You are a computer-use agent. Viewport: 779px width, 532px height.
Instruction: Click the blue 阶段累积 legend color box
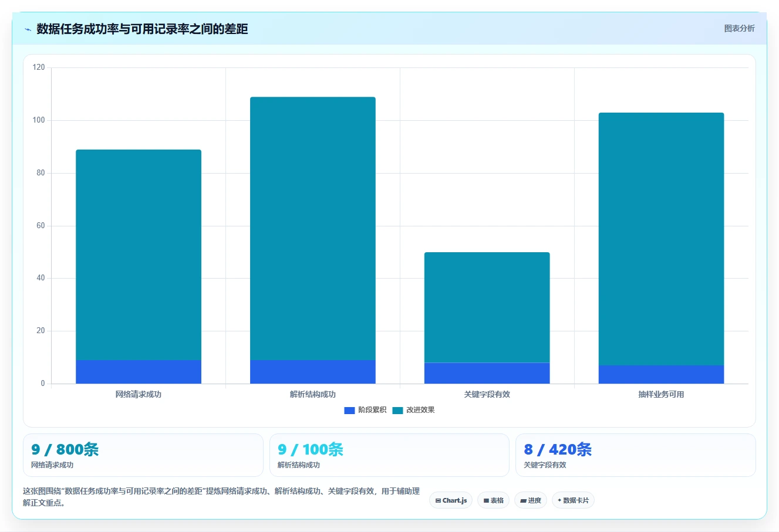(x=349, y=411)
